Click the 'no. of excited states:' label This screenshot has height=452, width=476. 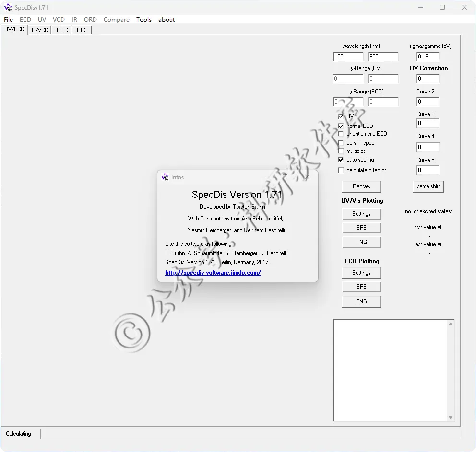(428, 211)
